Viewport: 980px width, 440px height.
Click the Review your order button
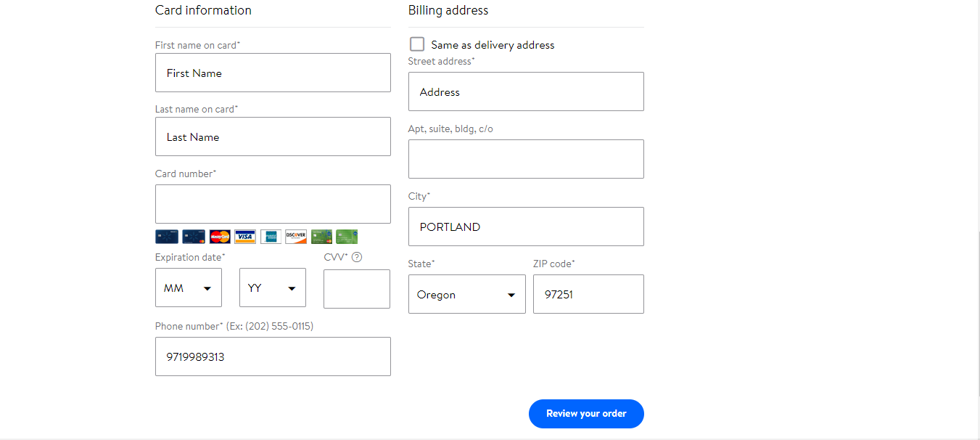click(586, 414)
